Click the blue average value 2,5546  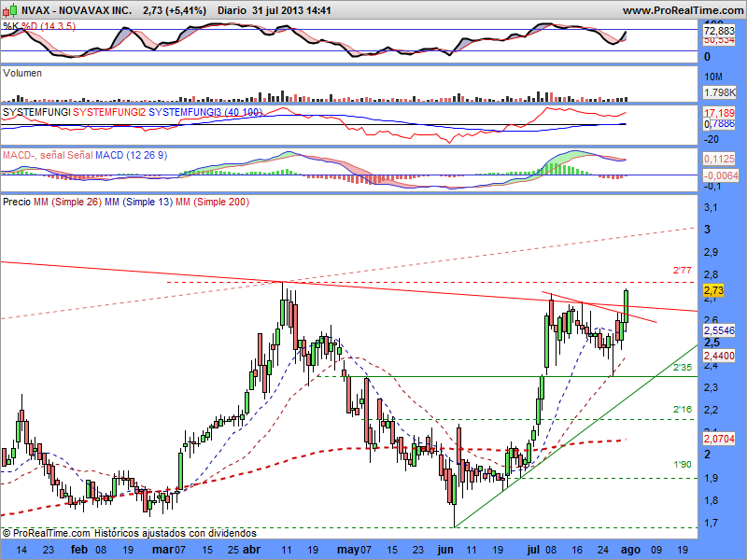719,330
